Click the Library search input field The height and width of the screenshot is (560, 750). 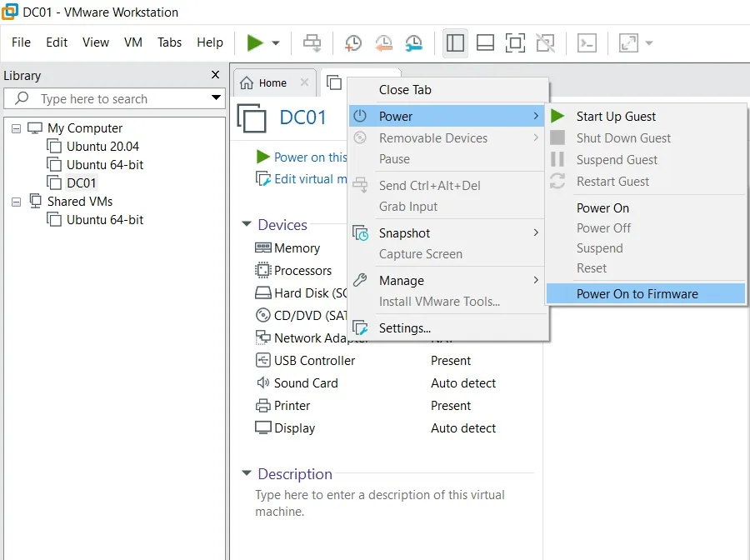[115, 98]
